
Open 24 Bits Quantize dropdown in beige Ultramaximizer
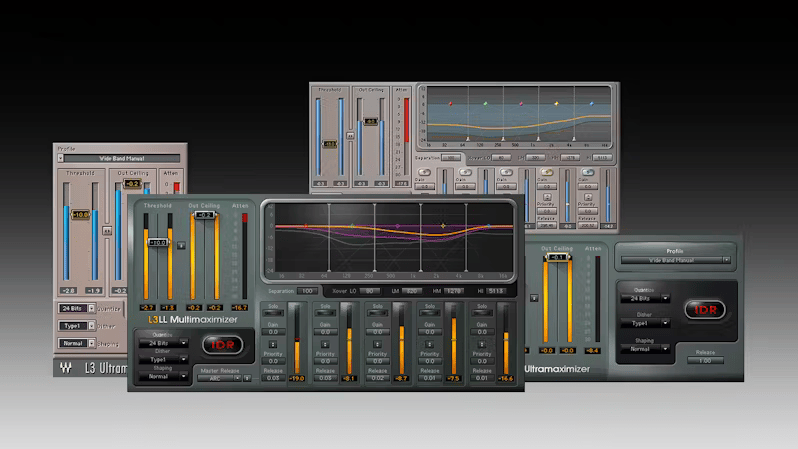(76, 308)
